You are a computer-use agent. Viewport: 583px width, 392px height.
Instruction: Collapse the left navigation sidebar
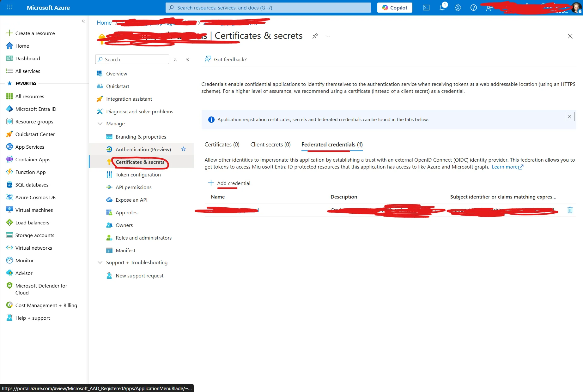tap(83, 21)
